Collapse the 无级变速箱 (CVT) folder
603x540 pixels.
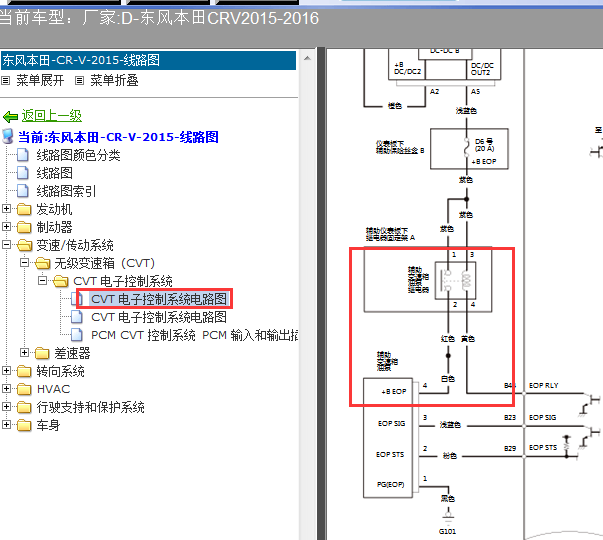(24, 263)
